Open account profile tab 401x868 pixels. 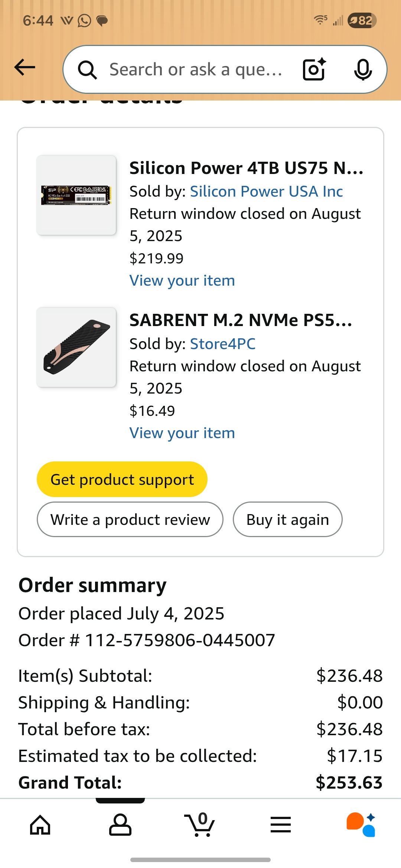pyautogui.click(x=120, y=825)
